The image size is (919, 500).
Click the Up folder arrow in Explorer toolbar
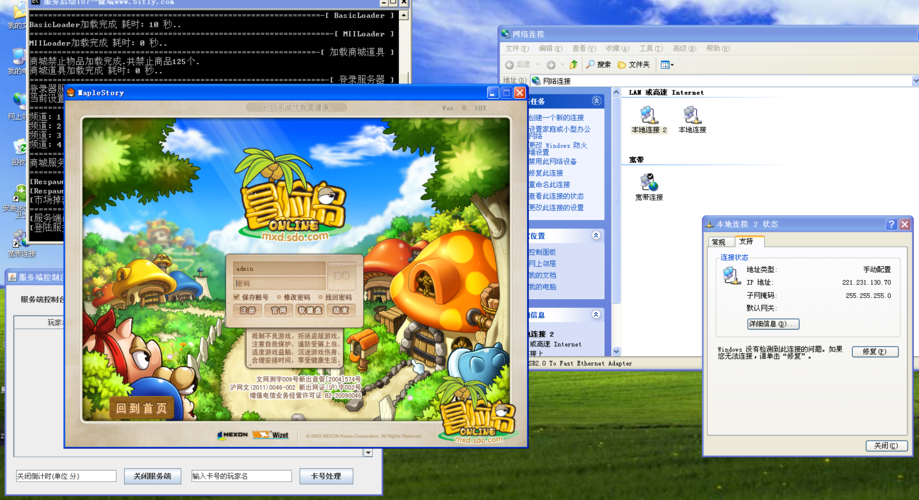point(573,64)
